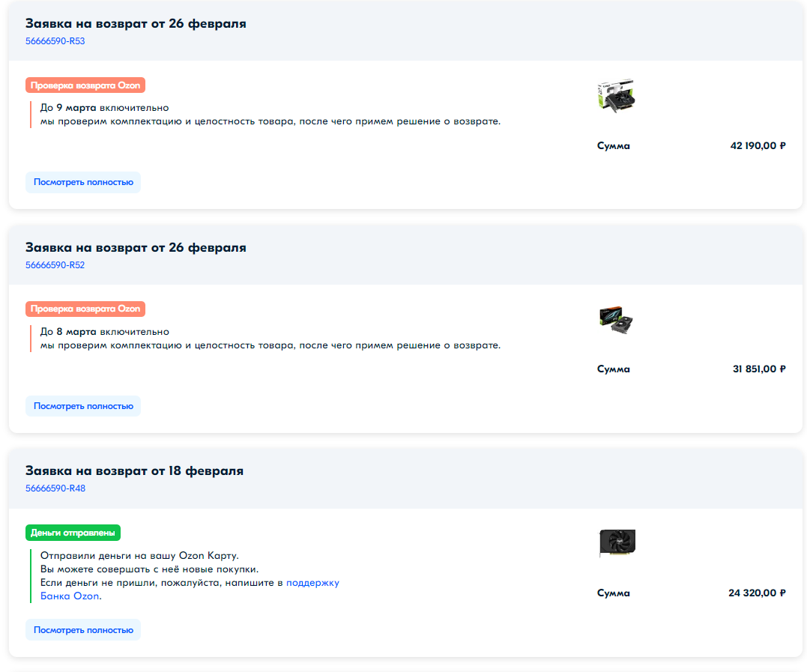Open graphics card thumbnail for 31 851,00 ₽ return
Image resolution: width=807 pixels, height=672 pixels.
point(616,320)
